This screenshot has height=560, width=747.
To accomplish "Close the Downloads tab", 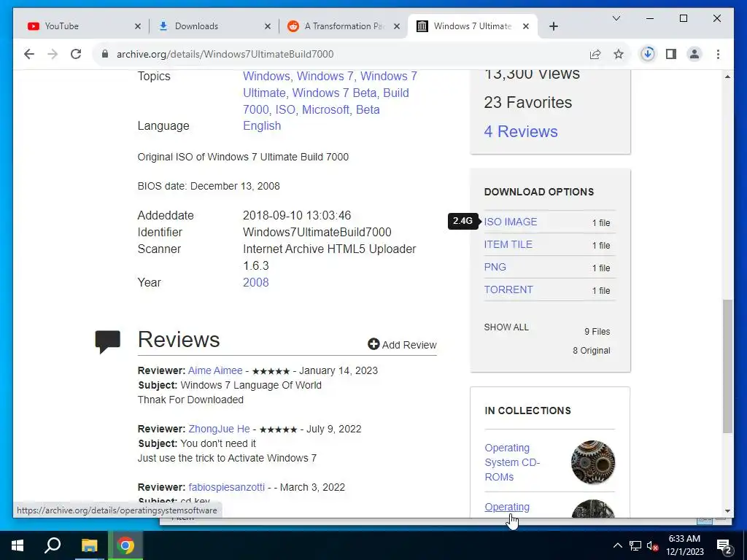I will [x=268, y=26].
